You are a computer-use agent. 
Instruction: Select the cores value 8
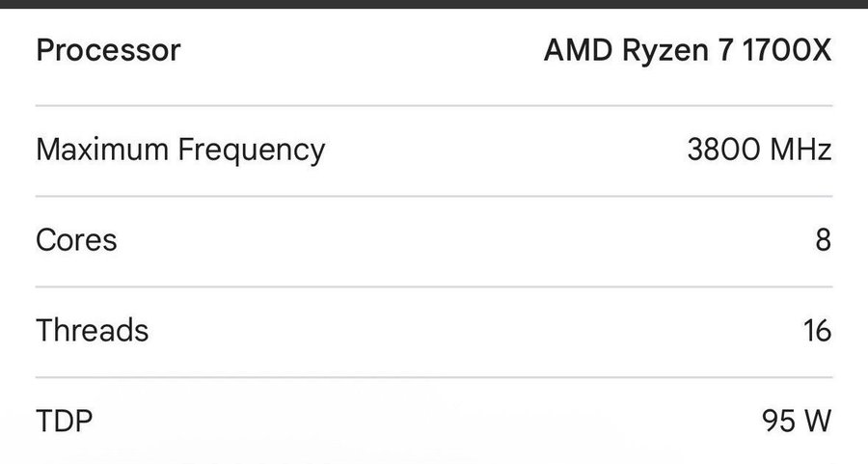(x=823, y=239)
